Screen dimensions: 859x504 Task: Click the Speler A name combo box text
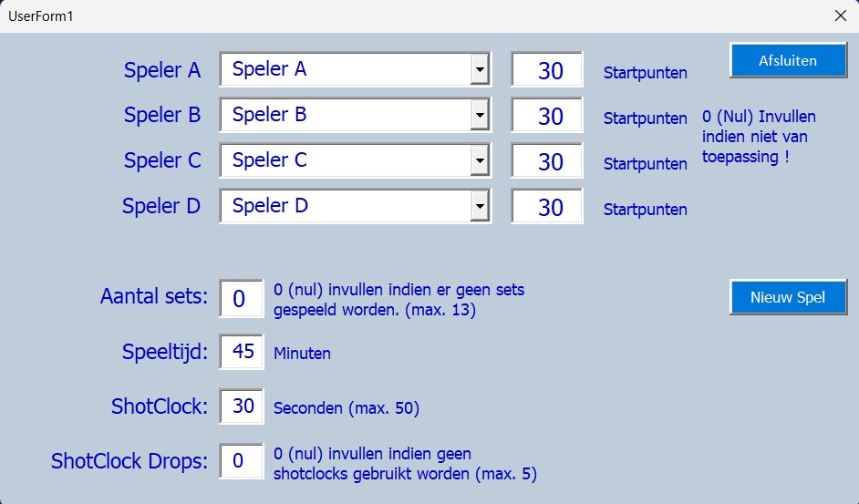tap(345, 69)
